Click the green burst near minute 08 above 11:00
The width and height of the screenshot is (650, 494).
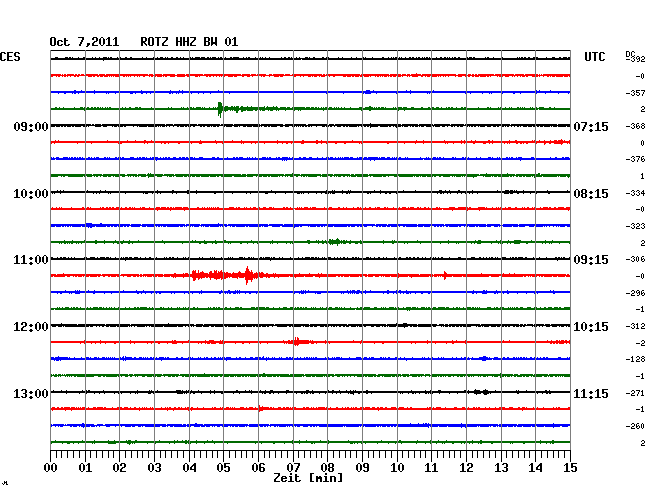(336, 242)
